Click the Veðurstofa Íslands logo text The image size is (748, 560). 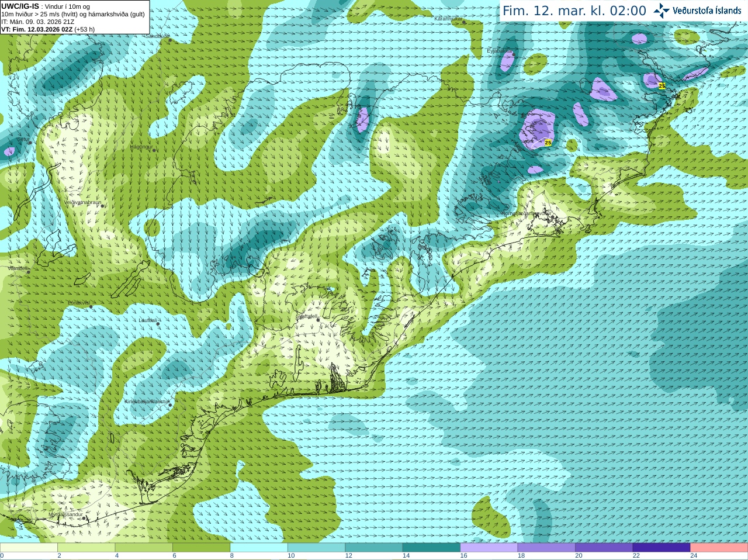pos(707,11)
